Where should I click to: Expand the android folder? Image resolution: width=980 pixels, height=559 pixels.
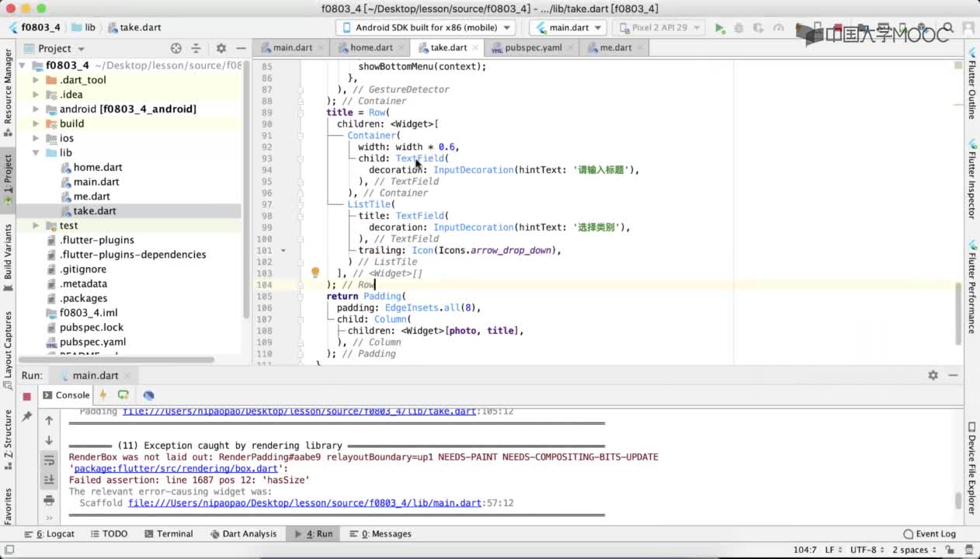[x=36, y=109]
